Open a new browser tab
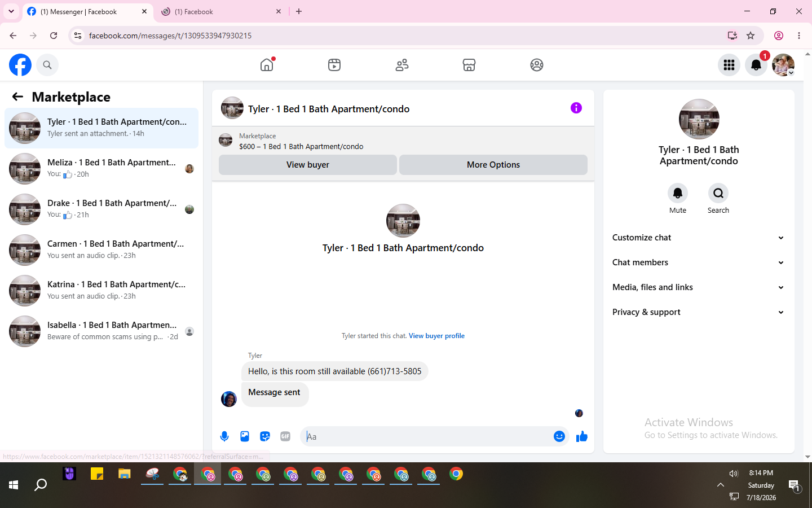 pos(299,11)
